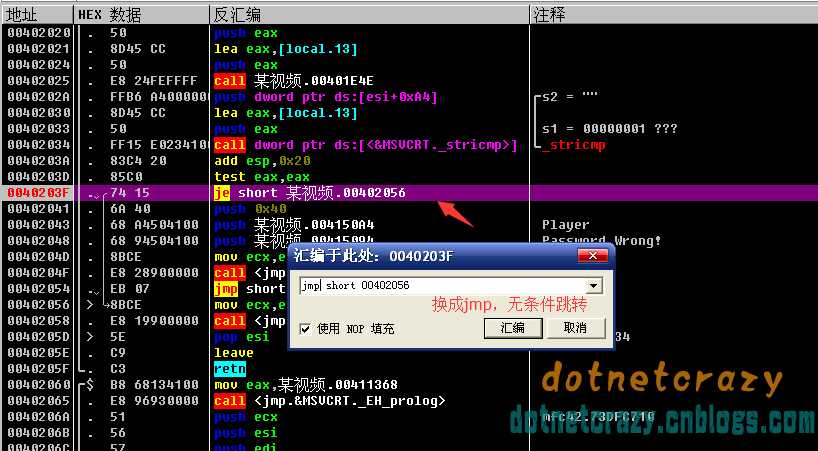This screenshot has height=451, width=818.
Task: Click hex bytes 68 A4504100
Action: [154, 225]
